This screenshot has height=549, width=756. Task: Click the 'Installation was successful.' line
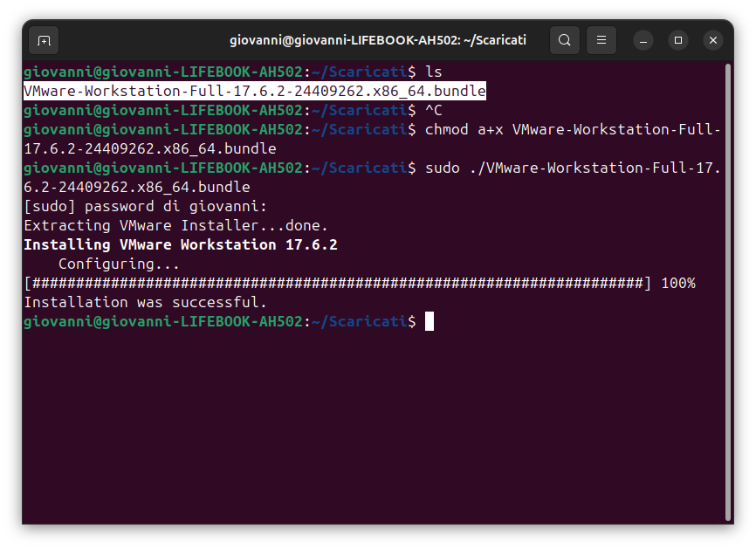(x=145, y=303)
